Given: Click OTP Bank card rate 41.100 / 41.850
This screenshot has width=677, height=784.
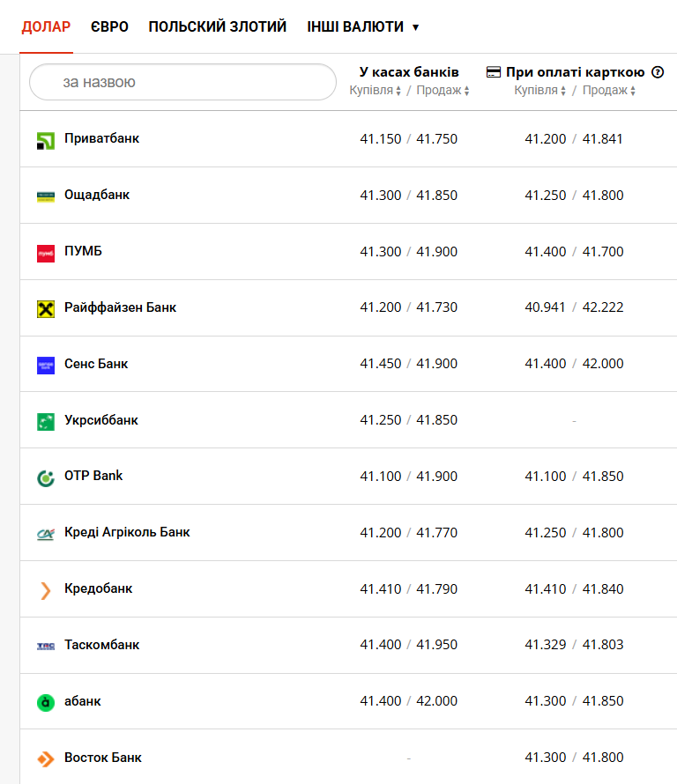Looking at the screenshot, I should pyautogui.click(x=574, y=477).
